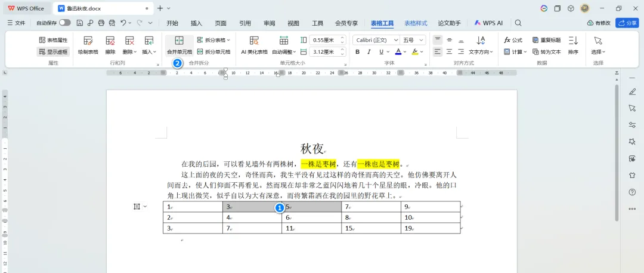The height and width of the screenshot is (273, 644).
Task: Open the Calibri font name dropdown
Action: click(396, 40)
